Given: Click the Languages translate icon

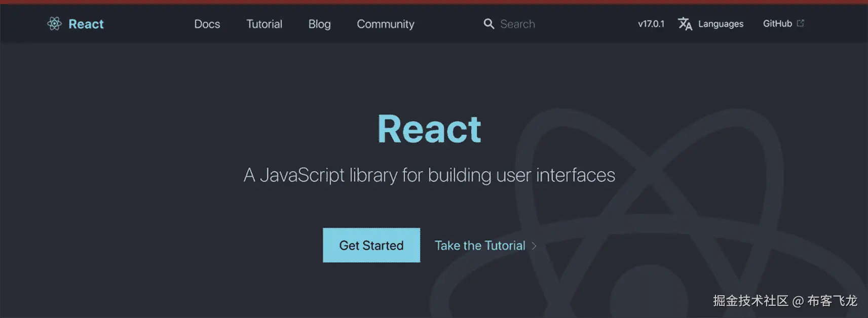Looking at the screenshot, I should [x=685, y=24].
